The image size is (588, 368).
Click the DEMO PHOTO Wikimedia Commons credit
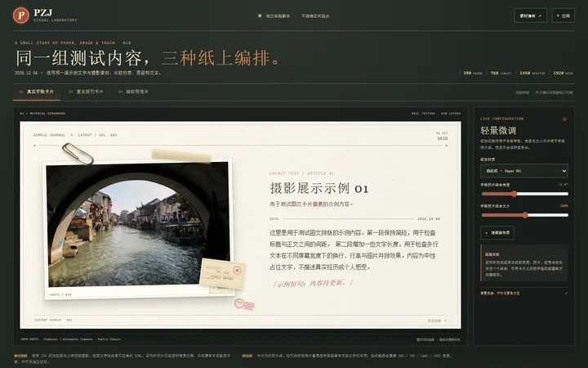pyautogui.click(x=70, y=339)
